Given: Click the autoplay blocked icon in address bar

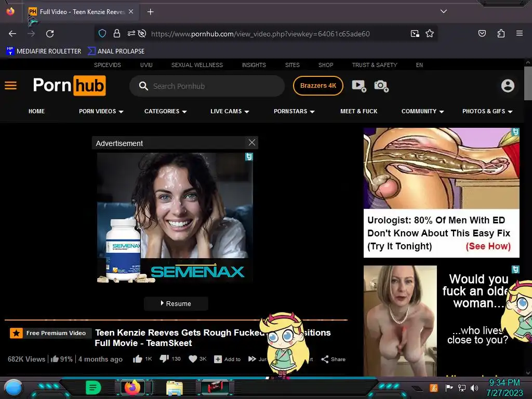Looking at the screenshot, I should pos(142,34).
